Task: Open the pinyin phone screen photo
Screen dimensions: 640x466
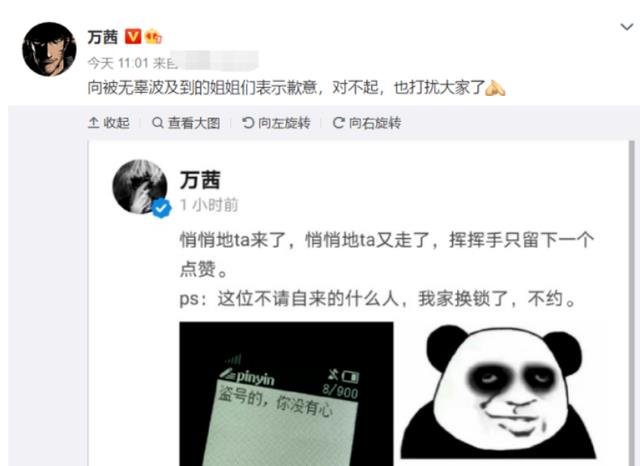Action: [286, 394]
